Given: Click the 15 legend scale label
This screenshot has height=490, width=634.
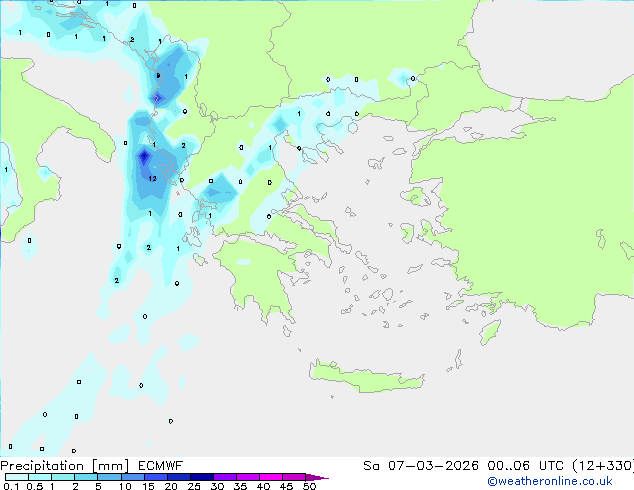Looking at the screenshot, I should (x=148, y=486).
